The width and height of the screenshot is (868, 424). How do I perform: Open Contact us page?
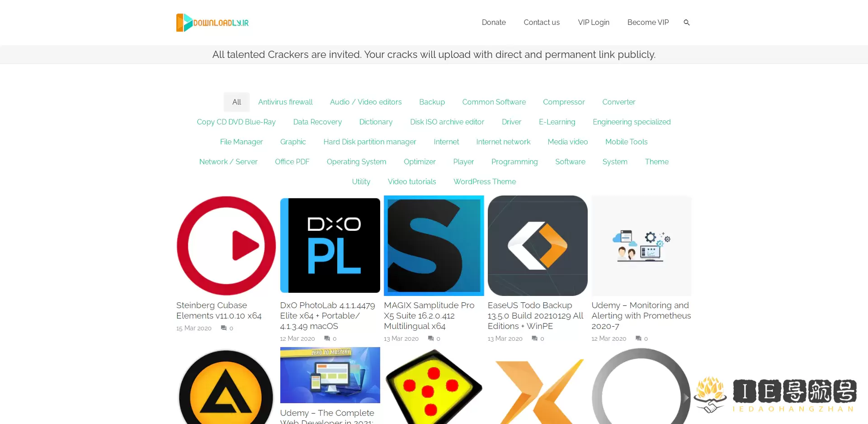coord(542,23)
